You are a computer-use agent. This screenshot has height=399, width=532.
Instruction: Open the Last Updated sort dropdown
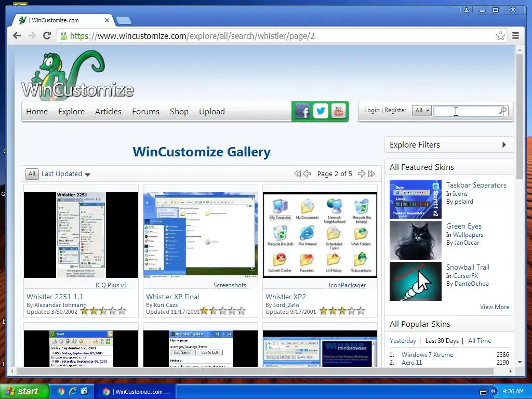[66, 174]
